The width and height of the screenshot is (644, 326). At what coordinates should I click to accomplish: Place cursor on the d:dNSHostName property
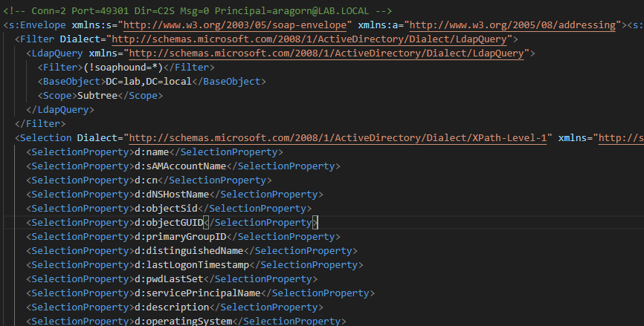point(170,194)
